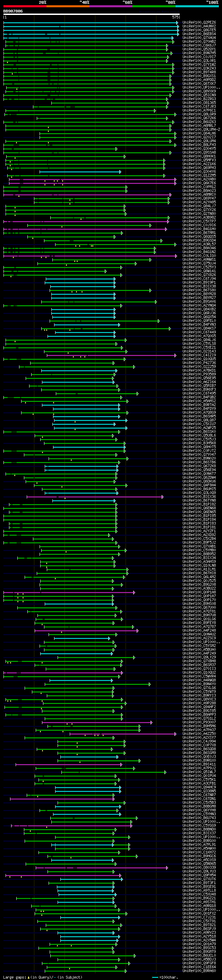This screenshot has width=222, height=980.
Task: Select the UniRef100_C5XTP7 label
Action: (x=199, y=221)
